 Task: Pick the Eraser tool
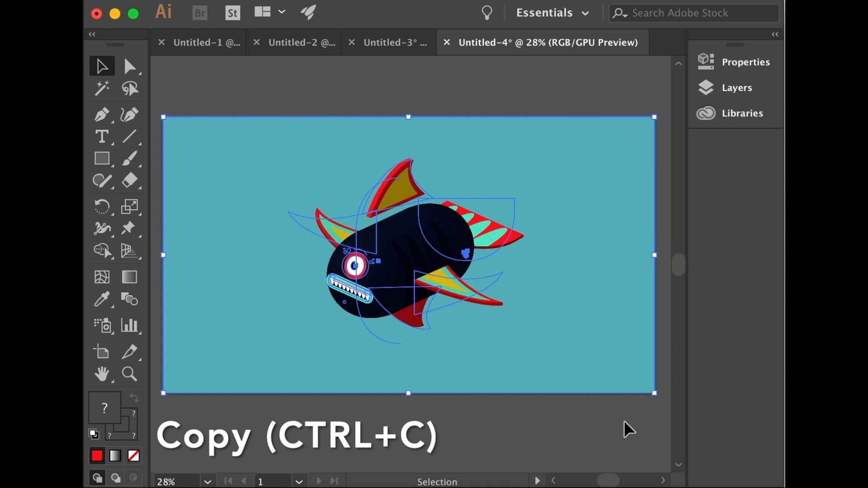[x=129, y=180]
